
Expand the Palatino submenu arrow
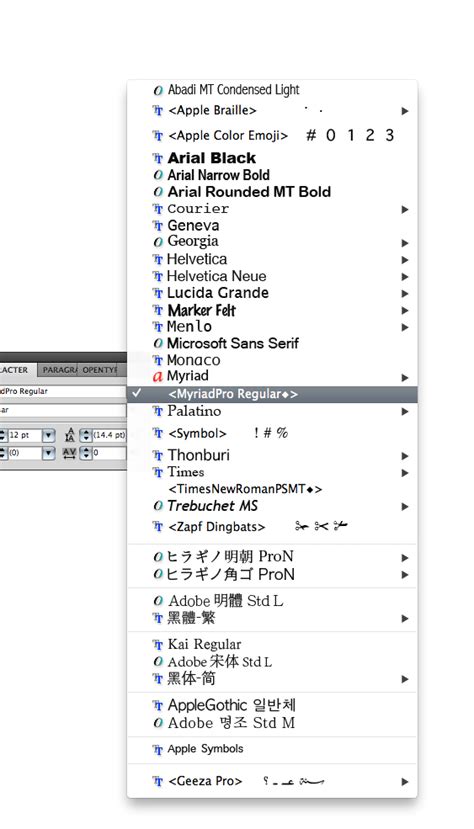pyautogui.click(x=405, y=411)
